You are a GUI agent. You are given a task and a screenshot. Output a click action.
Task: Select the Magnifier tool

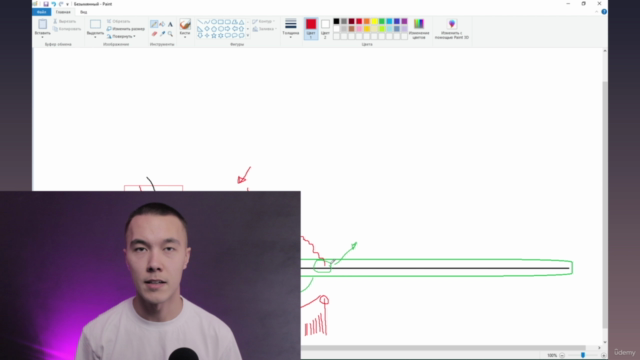click(170, 34)
